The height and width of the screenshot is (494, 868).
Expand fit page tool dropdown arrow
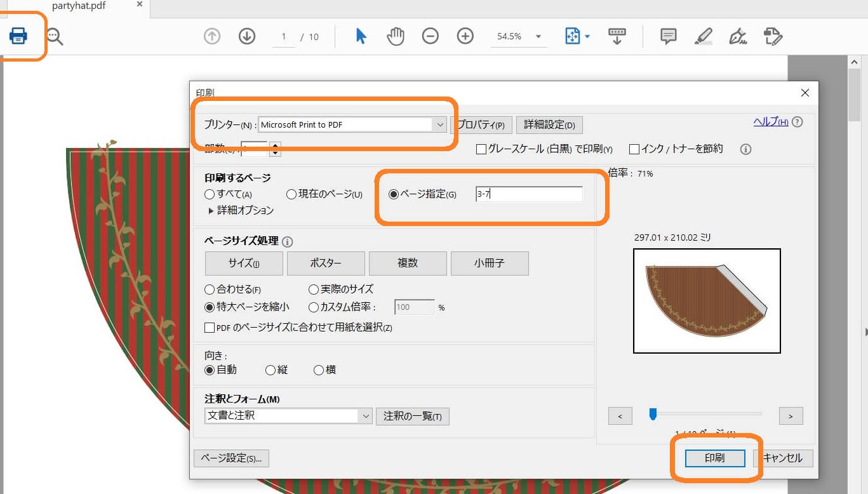tap(587, 37)
